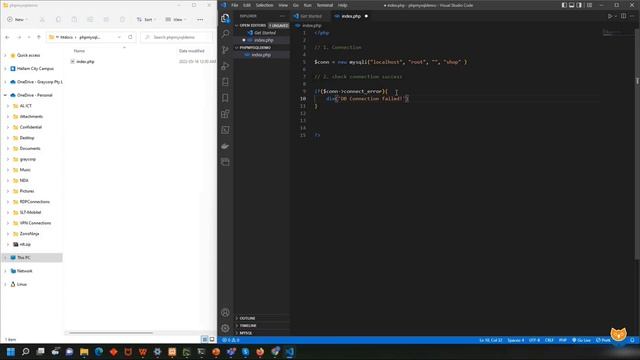Expand the Outline section in Explorer
The width and height of the screenshot is (640, 360).
(x=262, y=318)
